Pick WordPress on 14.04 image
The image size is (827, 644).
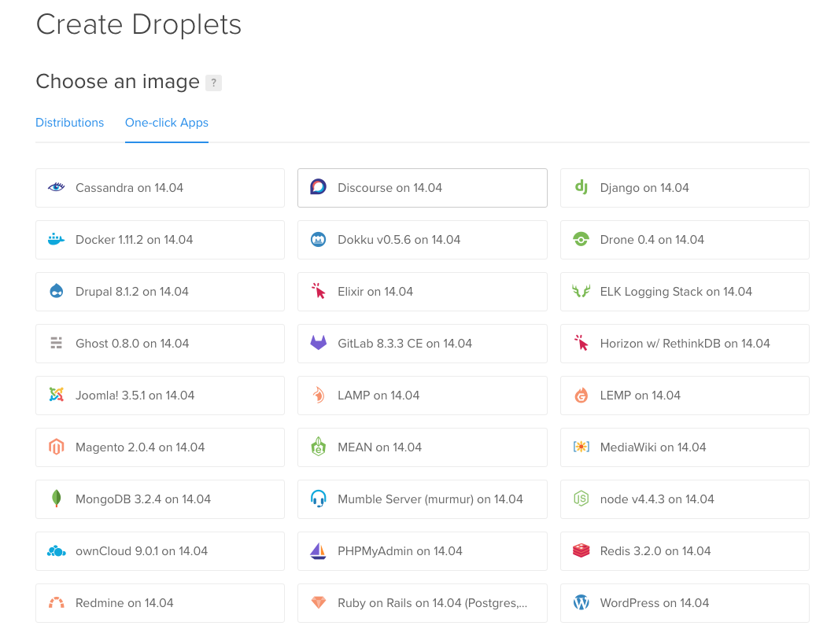coord(685,603)
